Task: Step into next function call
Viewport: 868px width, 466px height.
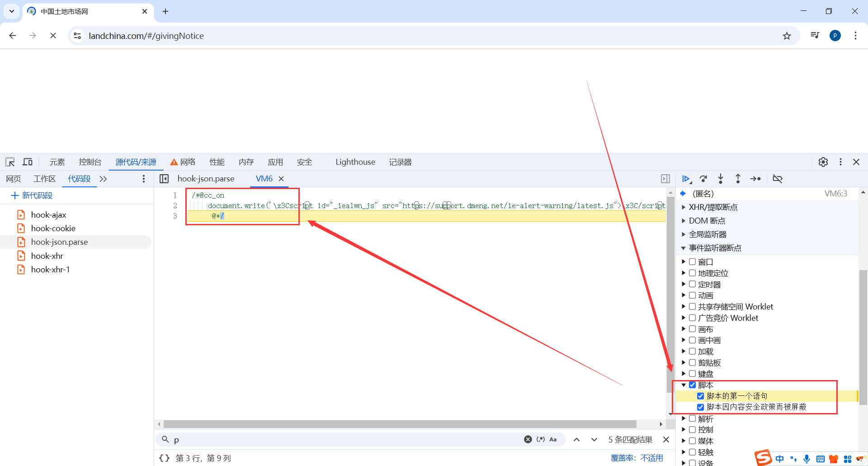Action: pyautogui.click(x=721, y=179)
